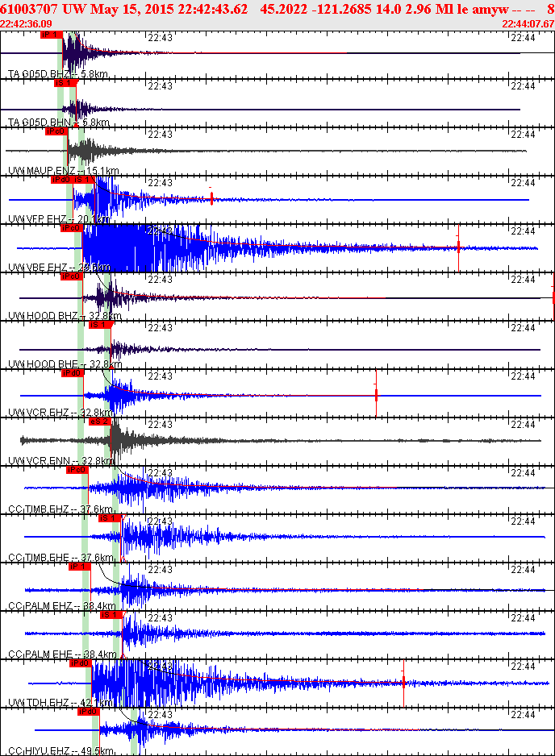The width and height of the screenshot is (555, 756).
Task: Click the iPd0 pick flag on UW TDH EHZ
Action: [x=81, y=663]
